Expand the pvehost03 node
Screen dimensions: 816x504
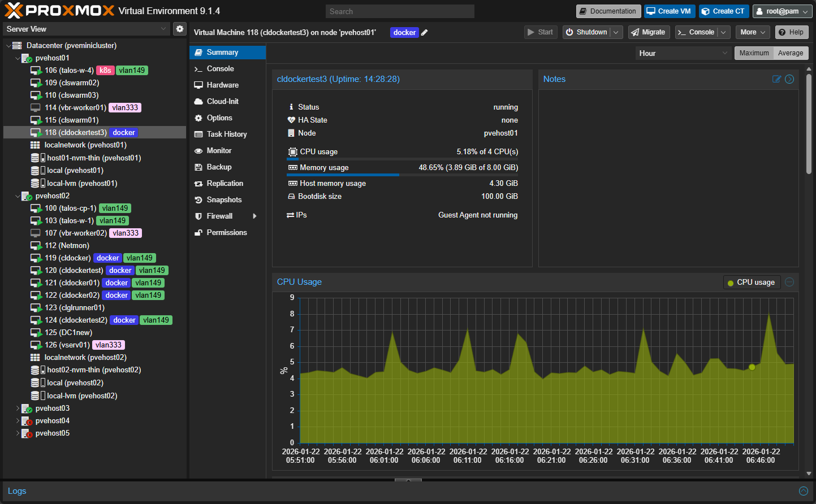coord(18,409)
